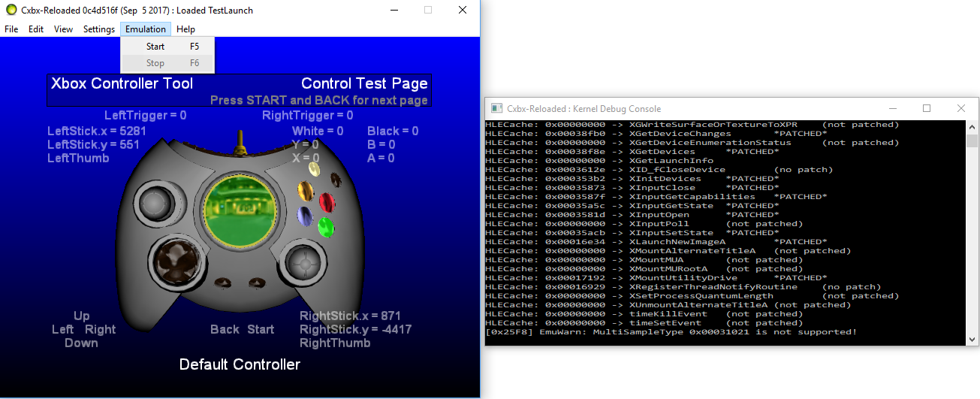The width and height of the screenshot is (980, 399).
Task: Click the Kernel Debug Console title bar icon
Action: click(496, 108)
